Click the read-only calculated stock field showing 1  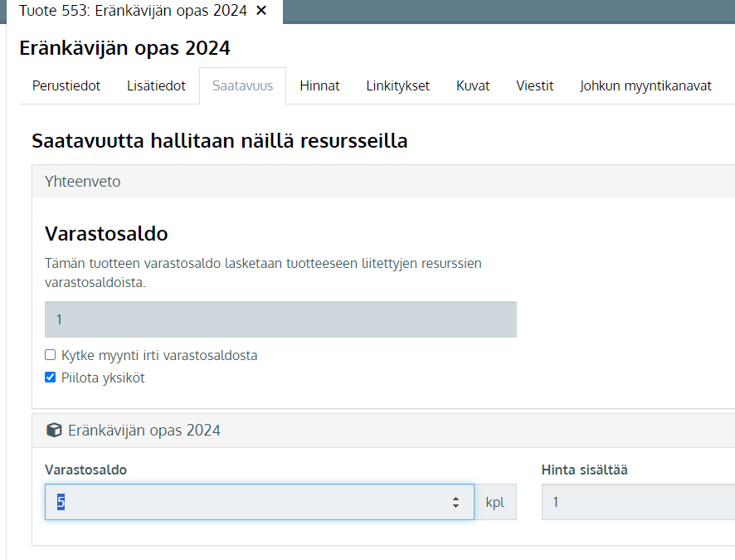(280, 319)
